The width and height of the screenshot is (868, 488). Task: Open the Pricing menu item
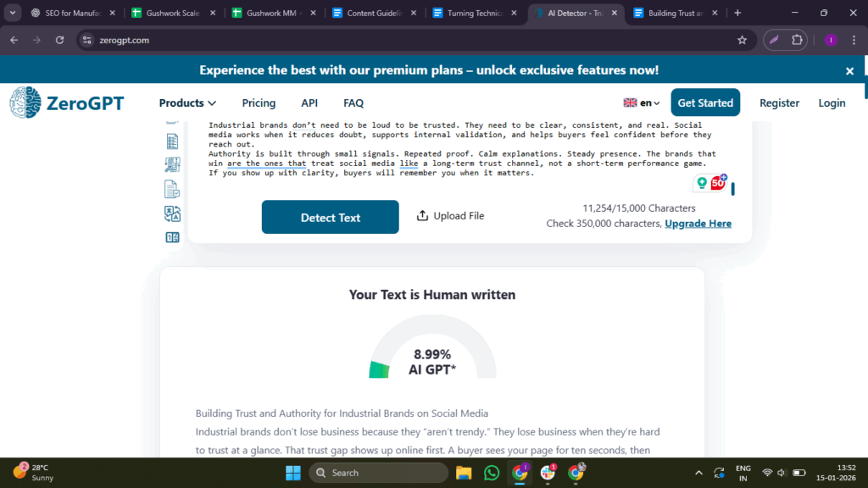(259, 103)
